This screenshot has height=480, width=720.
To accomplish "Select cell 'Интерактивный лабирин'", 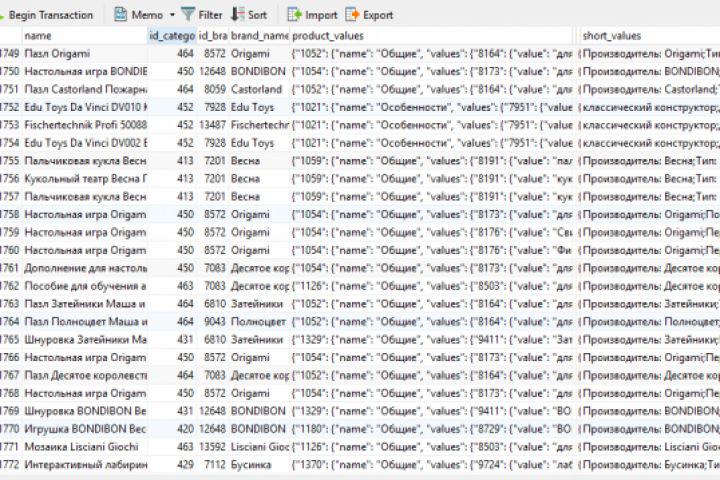I will [84, 465].
